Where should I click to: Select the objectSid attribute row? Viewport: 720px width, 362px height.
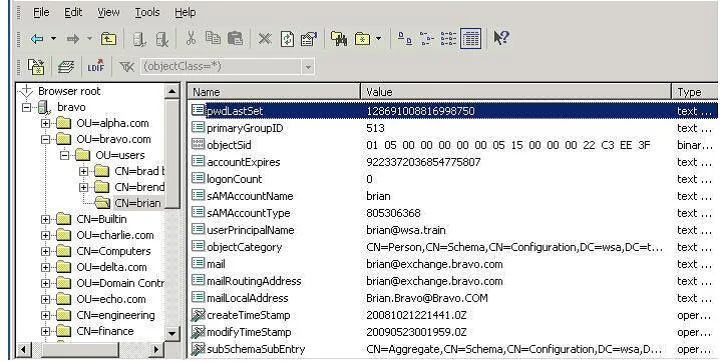click(453, 145)
